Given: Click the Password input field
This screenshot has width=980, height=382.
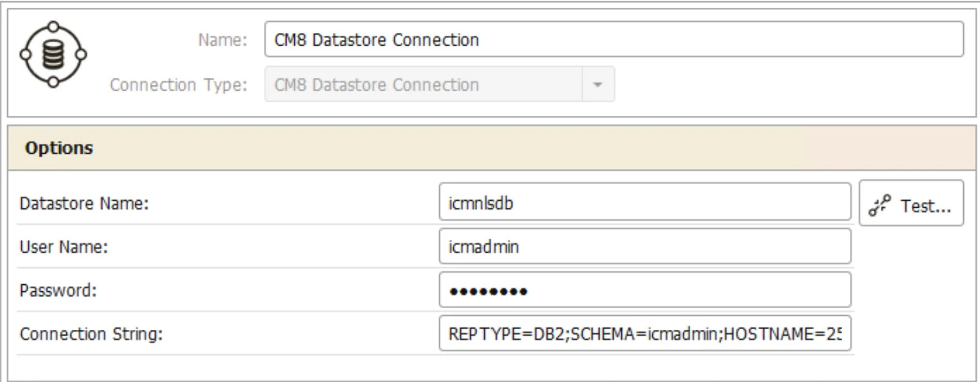Looking at the screenshot, I should [x=645, y=289].
